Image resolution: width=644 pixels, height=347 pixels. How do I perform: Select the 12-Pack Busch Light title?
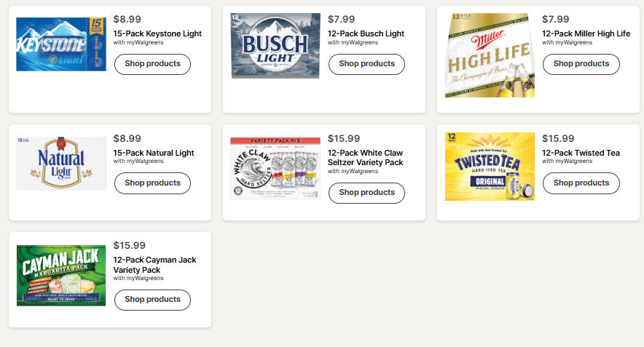(366, 33)
